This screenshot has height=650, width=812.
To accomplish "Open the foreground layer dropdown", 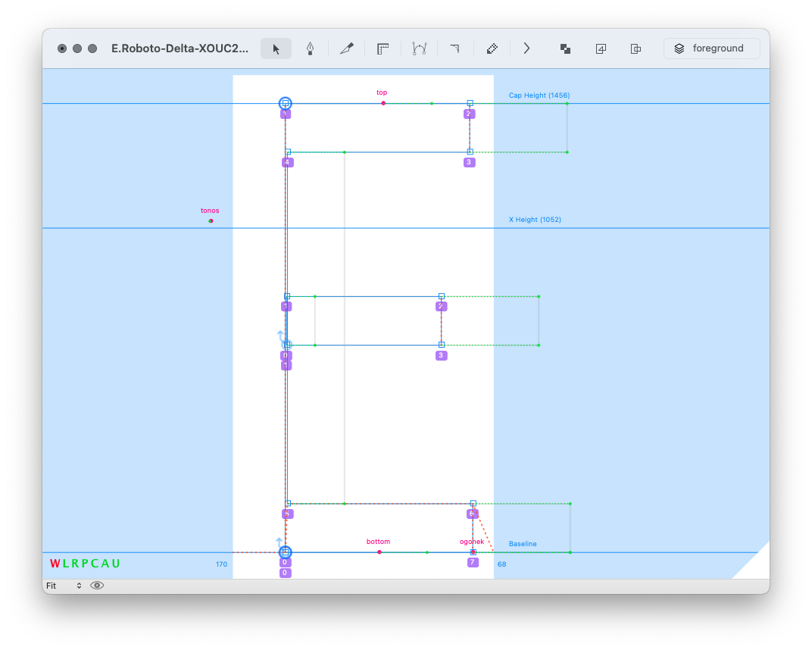I will coord(711,48).
